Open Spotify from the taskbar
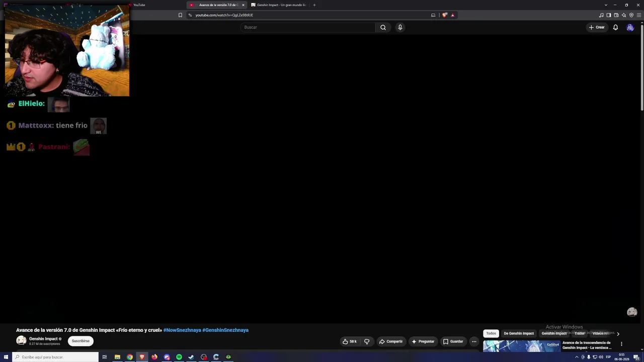Image resolution: width=644 pixels, height=362 pixels. [x=179, y=357]
